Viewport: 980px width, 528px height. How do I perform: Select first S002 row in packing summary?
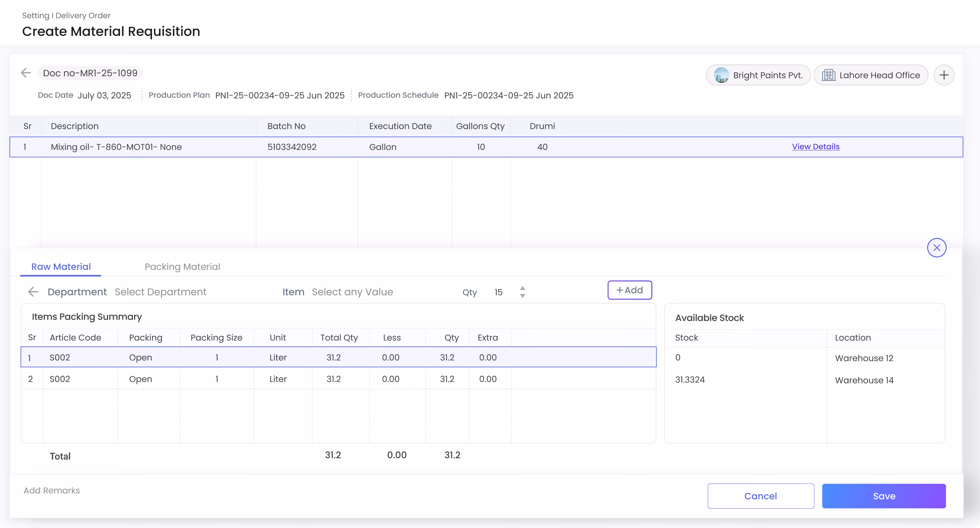tap(339, 357)
